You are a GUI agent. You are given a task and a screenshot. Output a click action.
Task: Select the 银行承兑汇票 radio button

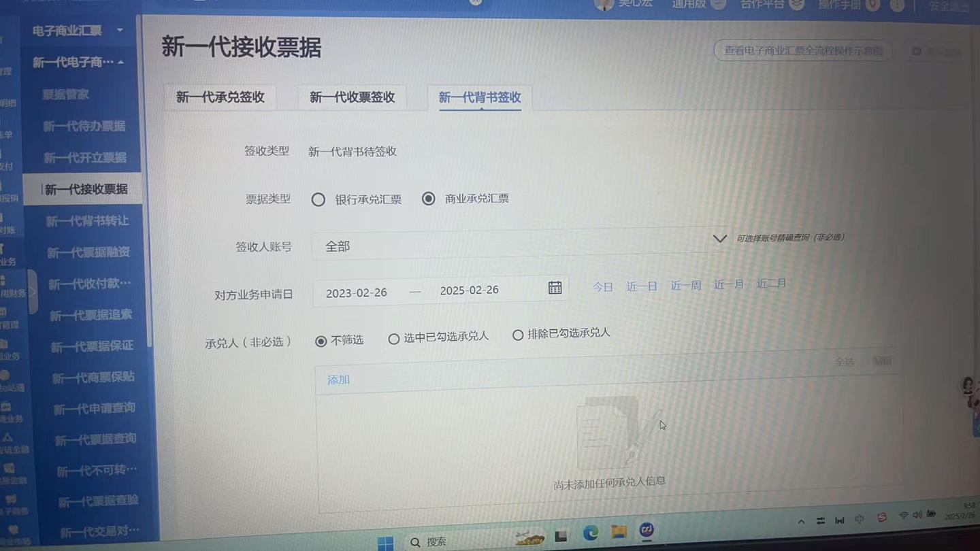tap(318, 200)
